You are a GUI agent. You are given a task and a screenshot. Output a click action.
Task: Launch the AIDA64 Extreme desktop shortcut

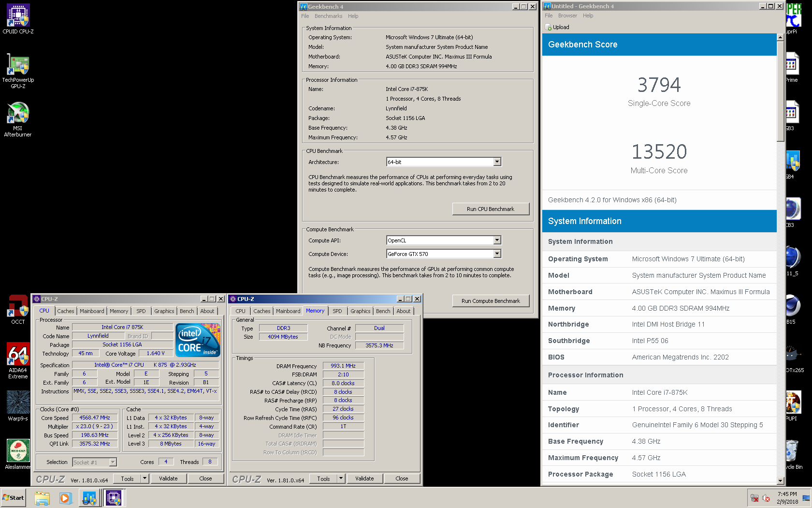pyautogui.click(x=18, y=361)
